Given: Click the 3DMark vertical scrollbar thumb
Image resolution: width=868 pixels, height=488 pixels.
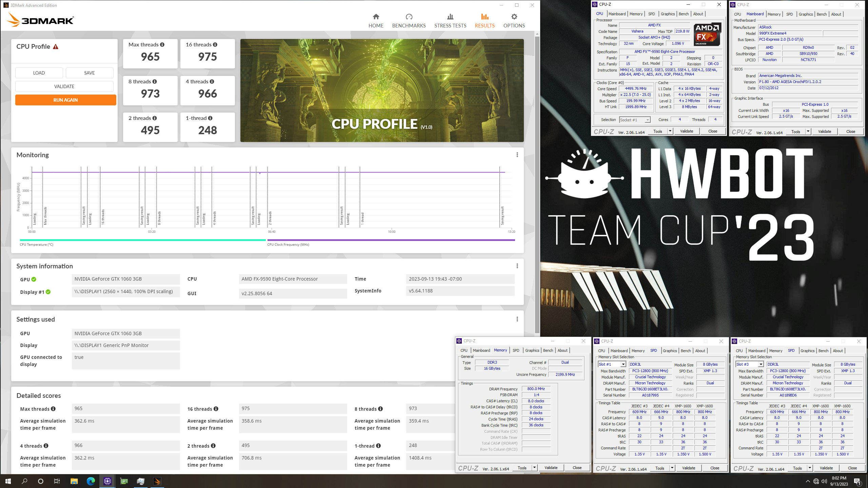Looking at the screenshot, I should coord(537,185).
